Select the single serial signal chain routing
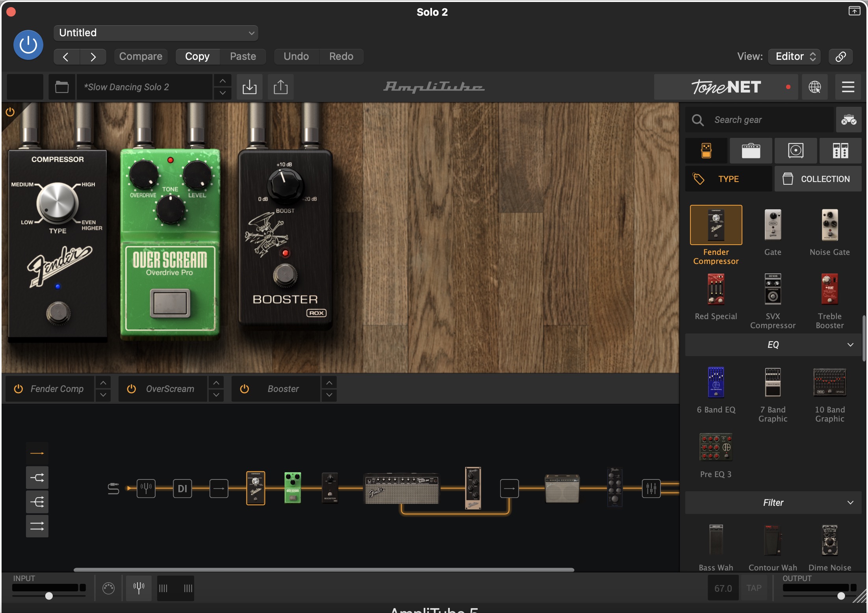868x613 pixels. [x=37, y=453]
